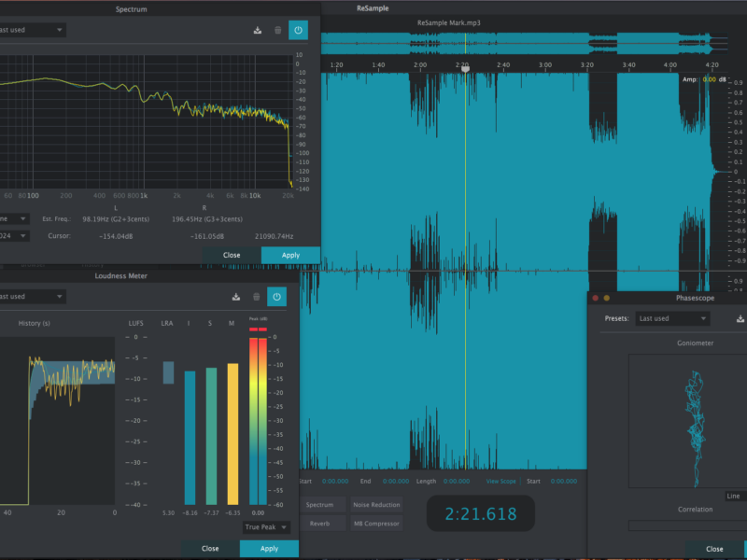This screenshot has height=560, width=747.
Task: Click the Phasescope save preset icon
Action: (x=740, y=318)
